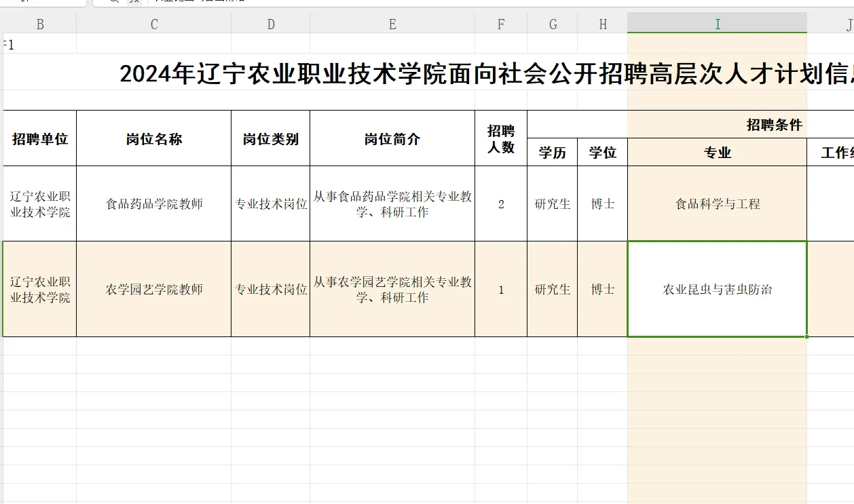Image resolution: width=854 pixels, height=504 pixels.
Task: Select column C header
Action: (x=154, y=24)
